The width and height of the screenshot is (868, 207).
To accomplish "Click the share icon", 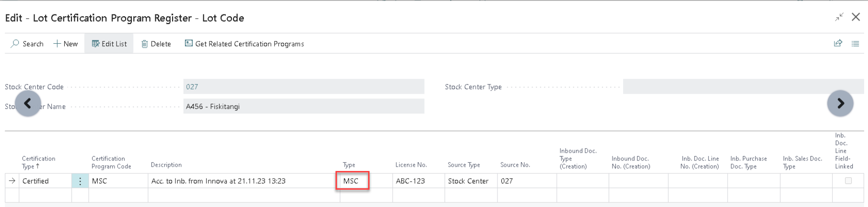I will pyautogui.click(x=838, y=43).
